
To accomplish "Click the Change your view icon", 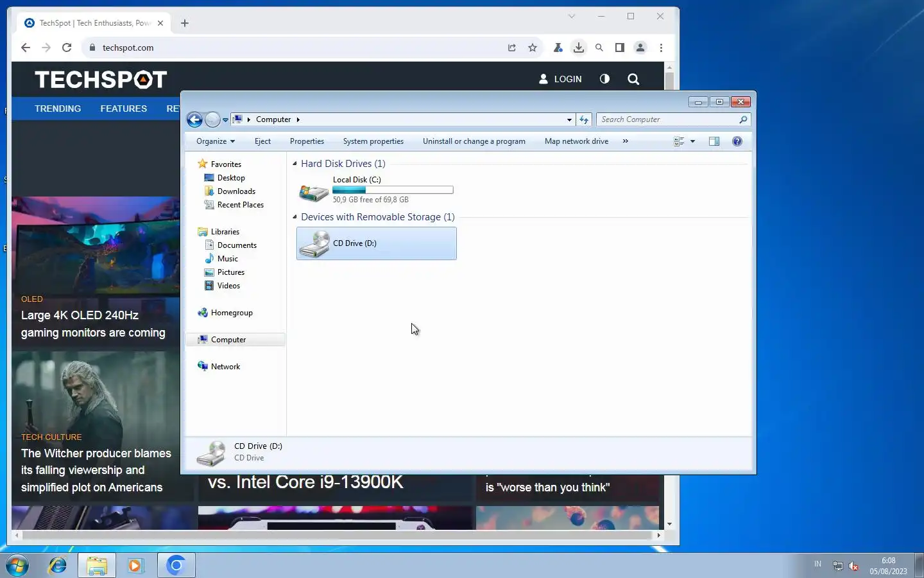I will pos(679,141).
